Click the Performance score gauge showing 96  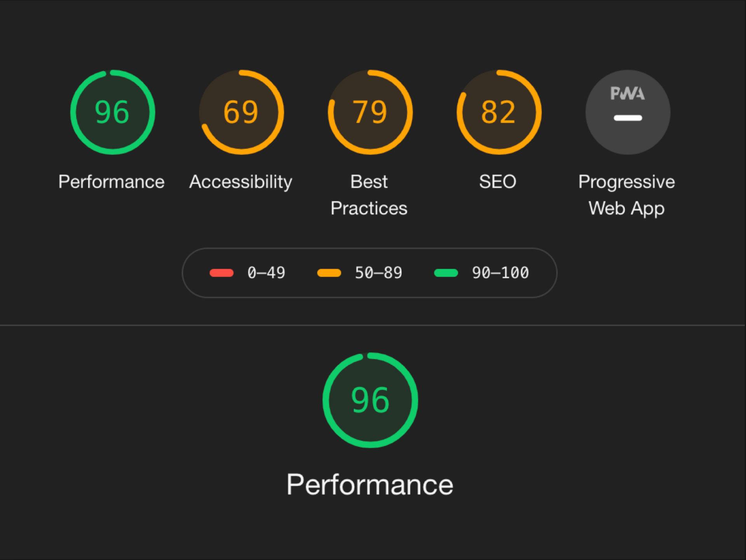[x=113, y=112]
